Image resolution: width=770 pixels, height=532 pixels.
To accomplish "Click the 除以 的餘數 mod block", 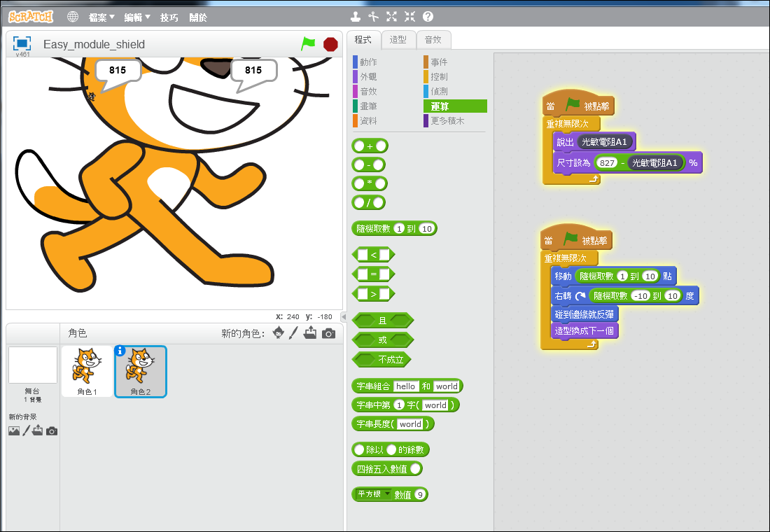I will coord(391,449).
